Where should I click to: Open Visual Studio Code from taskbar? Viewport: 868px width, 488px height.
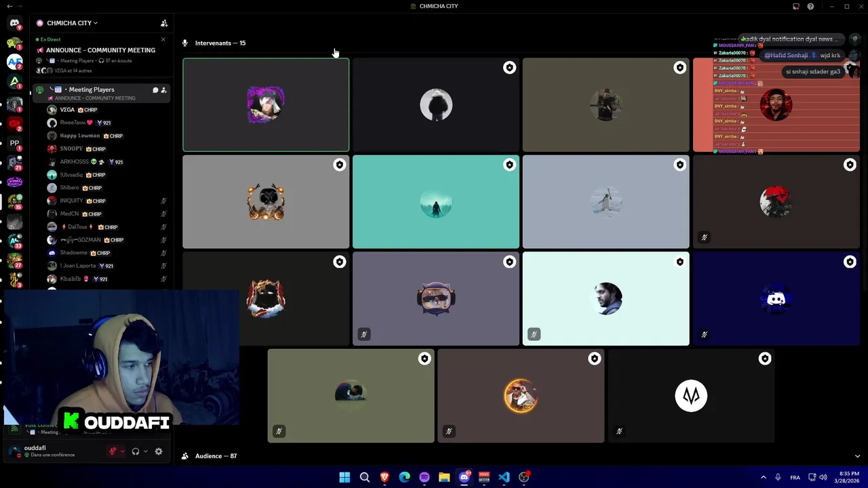(x=504, y=477)
